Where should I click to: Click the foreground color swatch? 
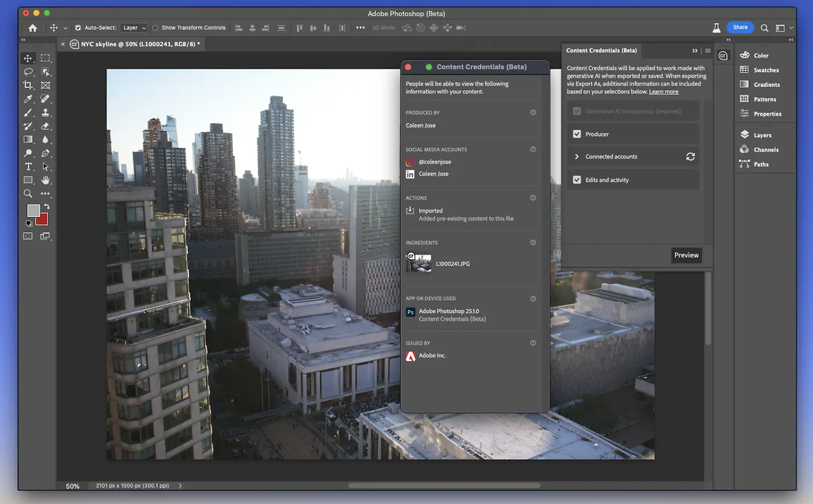pyautogui.click(x=33, y=210)
